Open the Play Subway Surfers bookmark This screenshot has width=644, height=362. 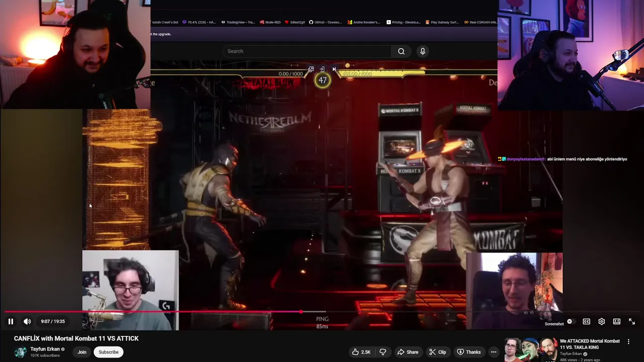(443, 22)
